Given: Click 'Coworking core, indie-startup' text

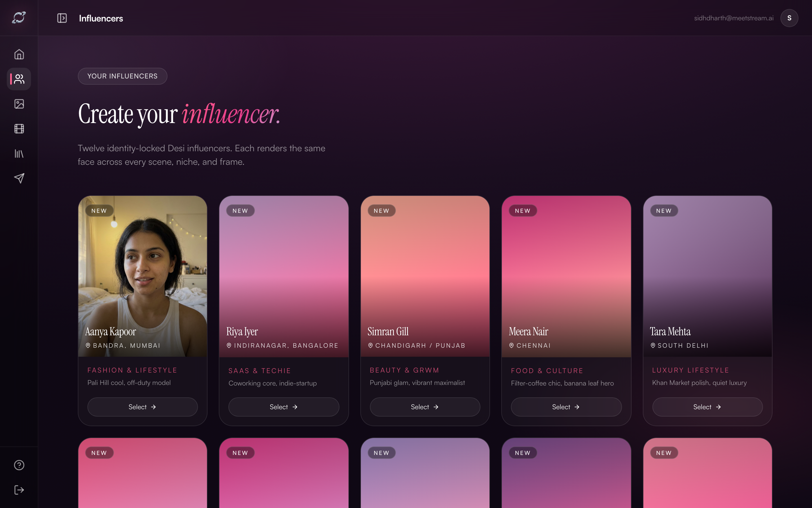Looking at the screenshot, I should click(x=272, y=383).
